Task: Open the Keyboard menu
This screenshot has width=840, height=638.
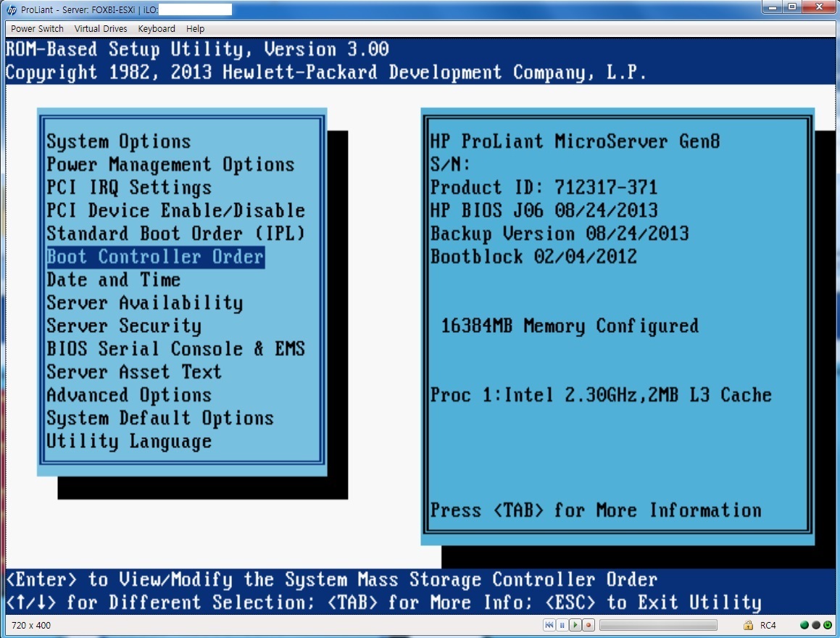Action: (157, 28)
